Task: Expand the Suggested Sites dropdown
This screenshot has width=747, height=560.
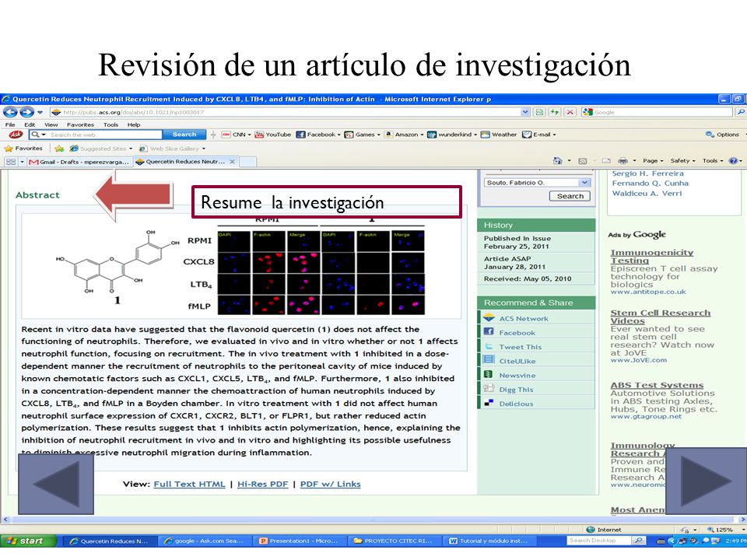Action: (131, 149)
